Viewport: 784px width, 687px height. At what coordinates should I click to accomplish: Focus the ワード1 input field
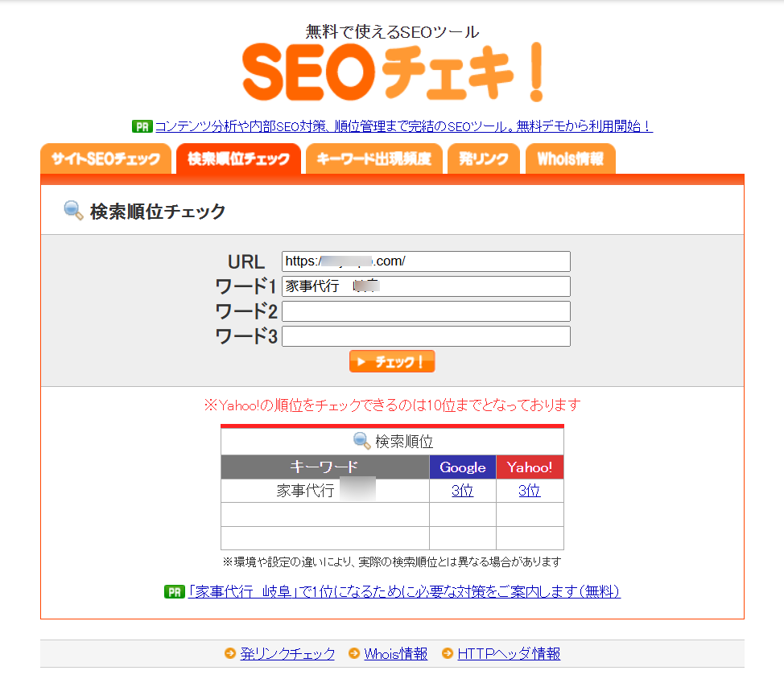coord(426,286)
